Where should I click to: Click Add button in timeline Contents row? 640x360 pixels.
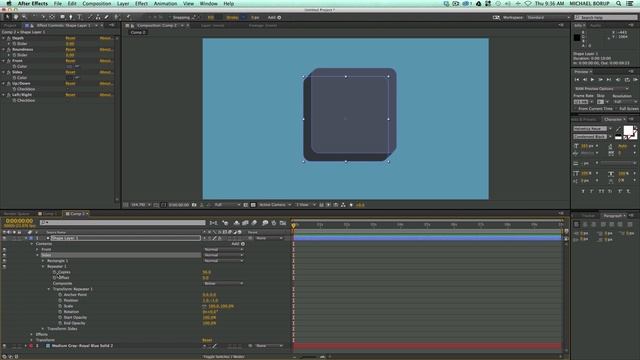[x=238, y=244]
